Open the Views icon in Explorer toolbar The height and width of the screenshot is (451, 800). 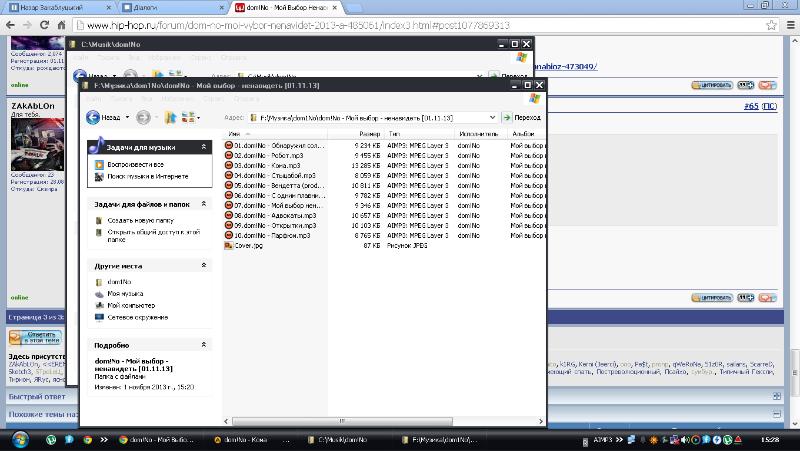(188, 118)
